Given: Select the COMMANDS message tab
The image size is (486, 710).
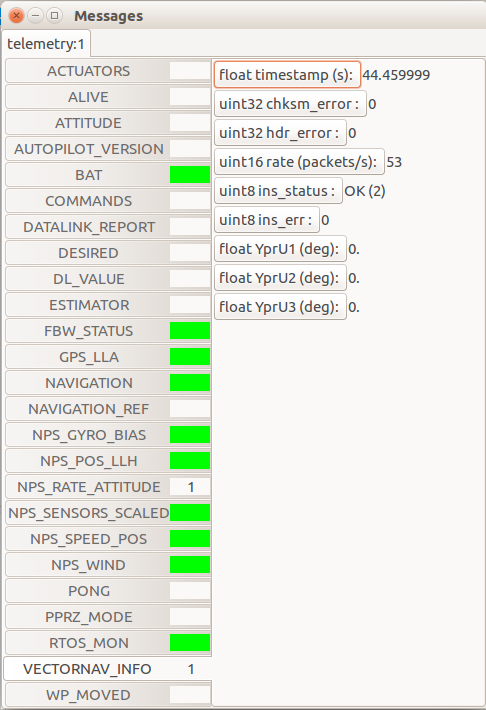Looking at the screenshot, I should [x=108, y=201].
